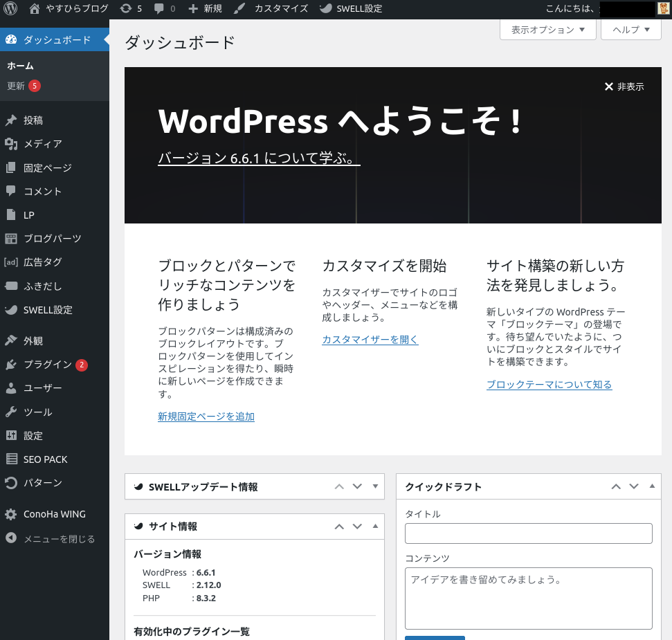Viewport: 672px width, 640px height.
Task: Click the comments bubble icon in admin bar
Action: [159, 9]
